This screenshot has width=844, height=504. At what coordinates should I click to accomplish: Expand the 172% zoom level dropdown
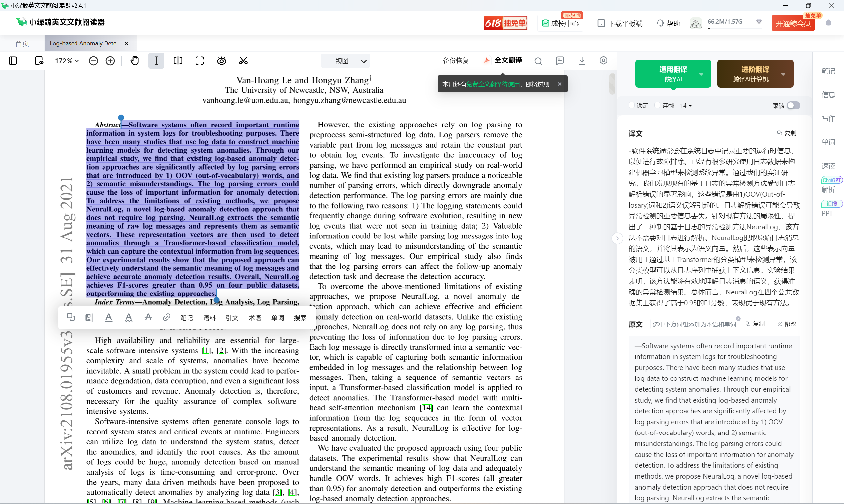click(x=67, y=61)
